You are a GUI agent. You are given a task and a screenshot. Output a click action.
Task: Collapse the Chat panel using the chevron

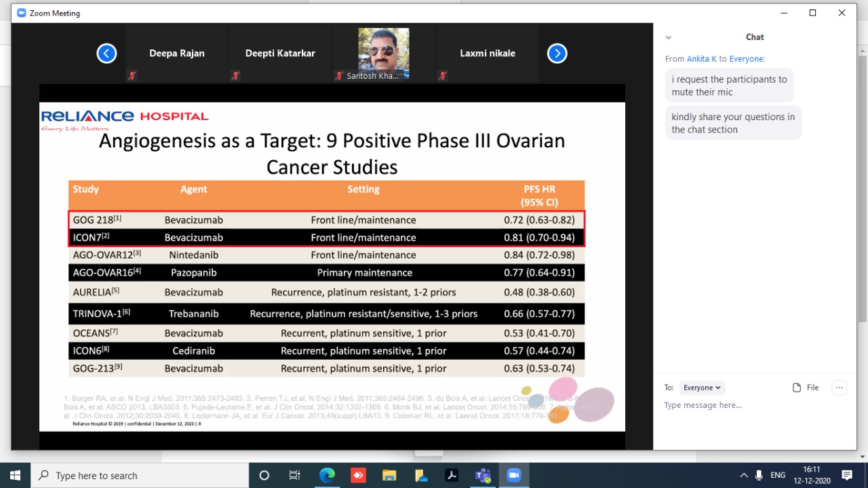(668, 38)
